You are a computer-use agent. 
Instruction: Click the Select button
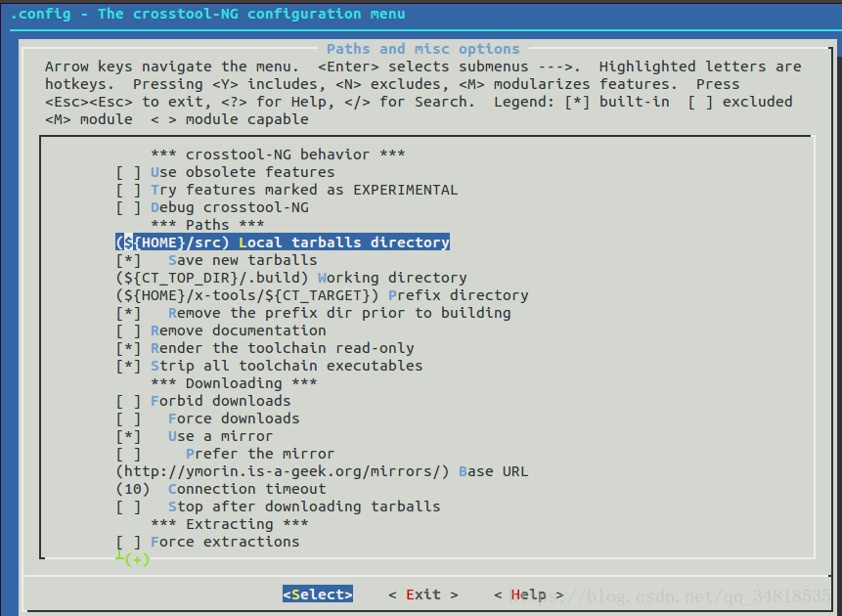click(318, 594)
